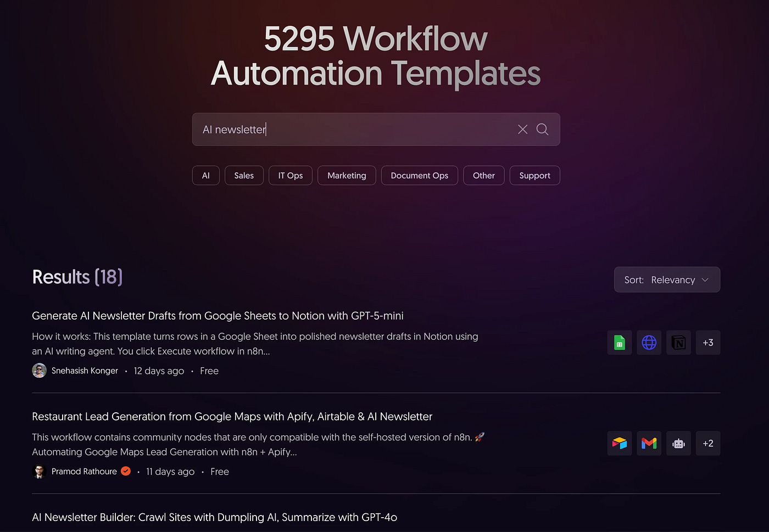Choose the Other category filter

click(x=484, y=176)
